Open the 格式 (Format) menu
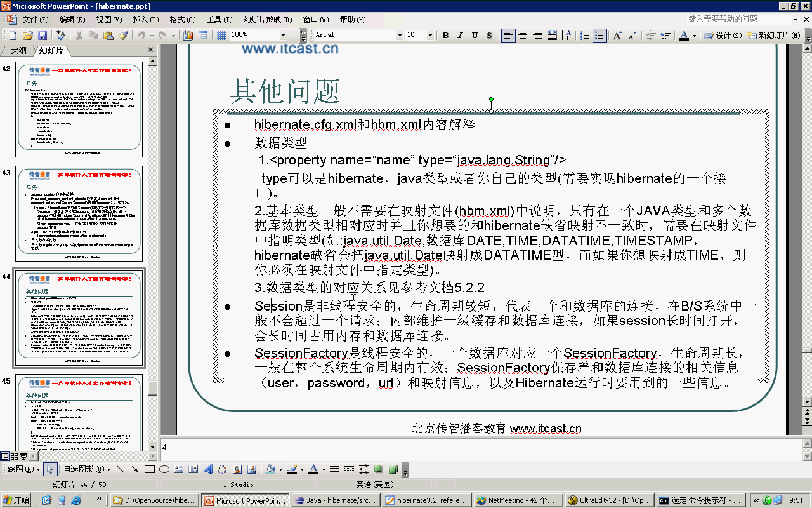 point(181,20)
